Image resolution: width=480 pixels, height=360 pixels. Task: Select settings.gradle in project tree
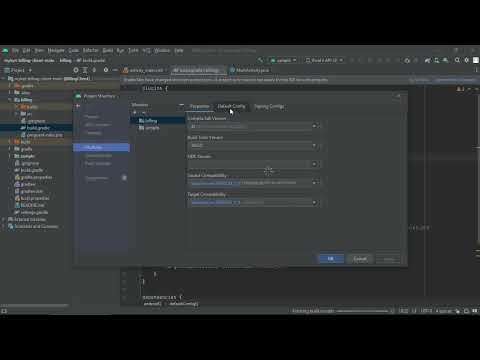pyautogui.click(x=31, y=212)
